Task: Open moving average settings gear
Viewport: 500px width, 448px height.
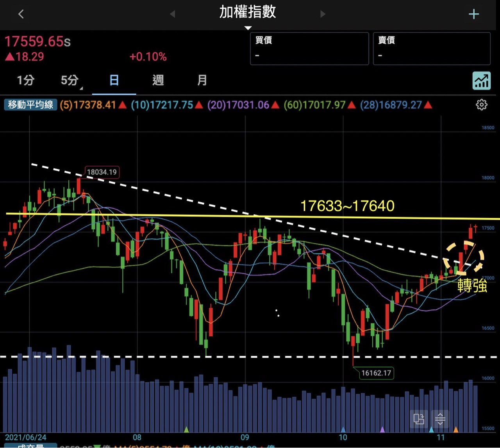Action: point(481,105)
